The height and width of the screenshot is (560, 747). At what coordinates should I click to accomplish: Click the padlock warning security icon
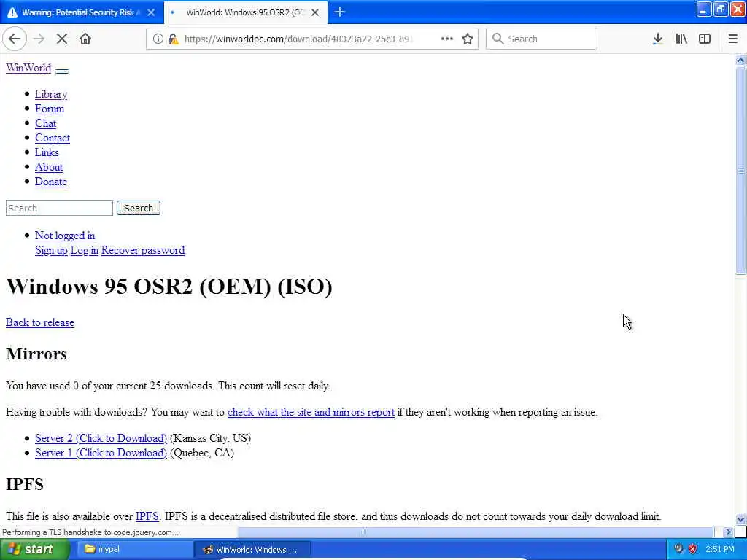[174, 39]
